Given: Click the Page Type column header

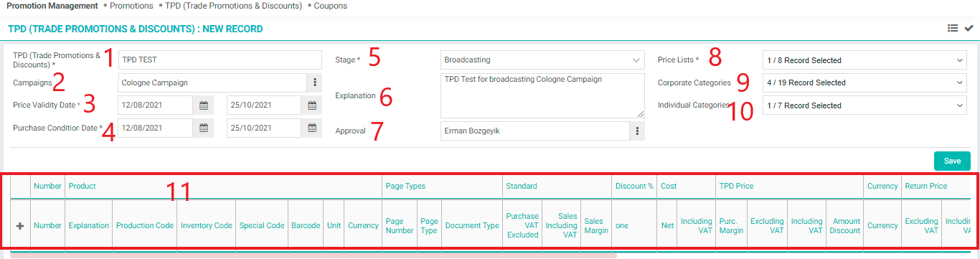Looking at the screenshot, I should [x=429, y=225].
